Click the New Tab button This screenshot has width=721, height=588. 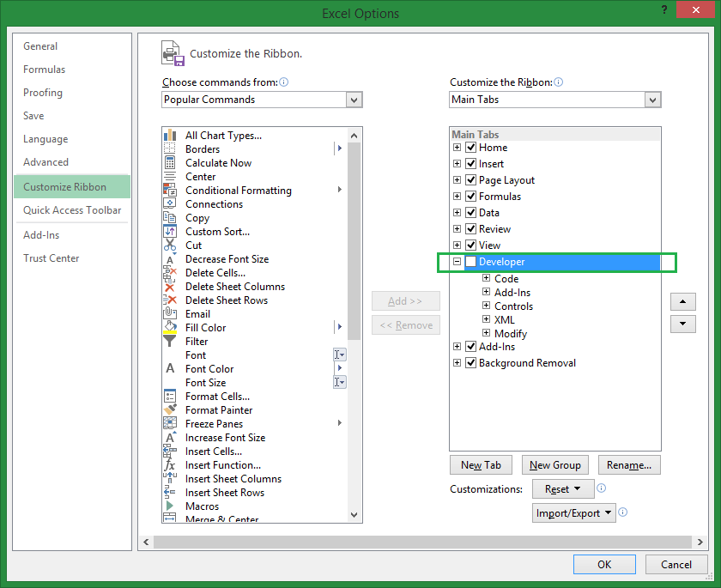click(481, 464)
